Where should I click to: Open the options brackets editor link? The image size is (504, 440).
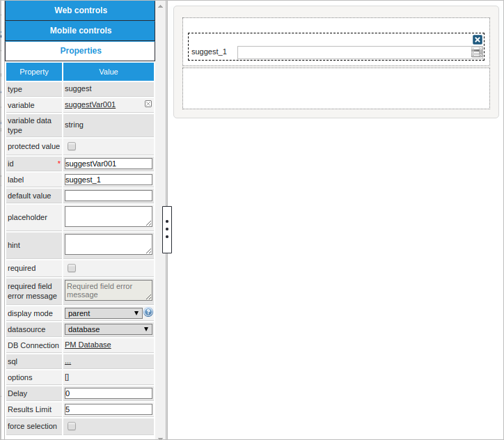(x=67, y=377)
